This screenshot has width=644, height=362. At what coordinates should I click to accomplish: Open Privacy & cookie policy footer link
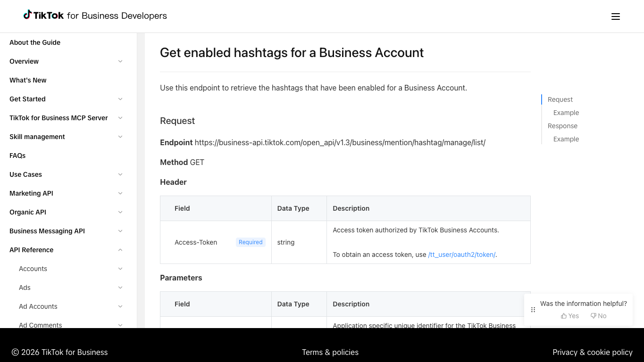[x=593, y=352]
